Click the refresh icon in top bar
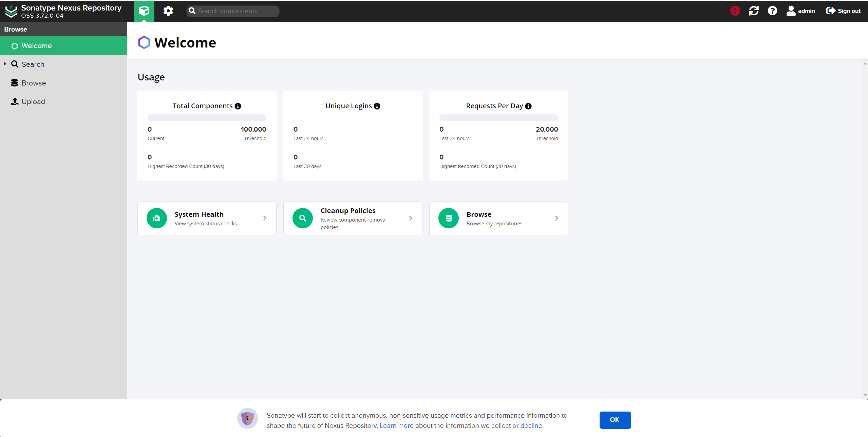 coord(754,11)
